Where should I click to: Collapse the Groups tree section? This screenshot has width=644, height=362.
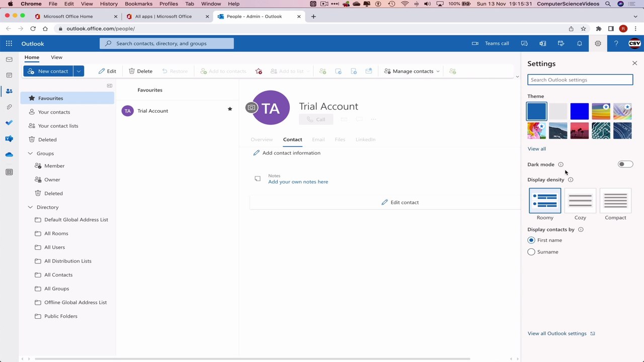pos(30,153)
